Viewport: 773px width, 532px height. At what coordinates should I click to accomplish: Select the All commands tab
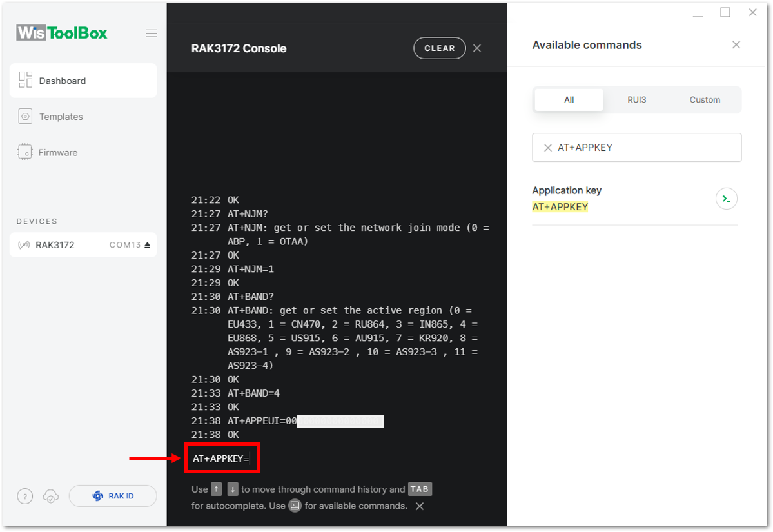coord(569,99)
